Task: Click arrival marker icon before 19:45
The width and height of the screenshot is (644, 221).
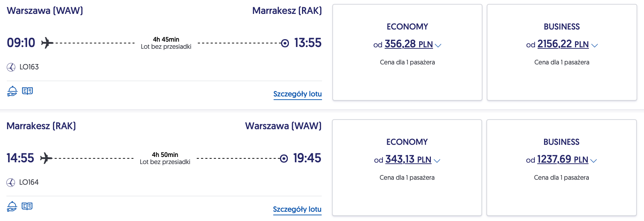Action: [284, 158]
